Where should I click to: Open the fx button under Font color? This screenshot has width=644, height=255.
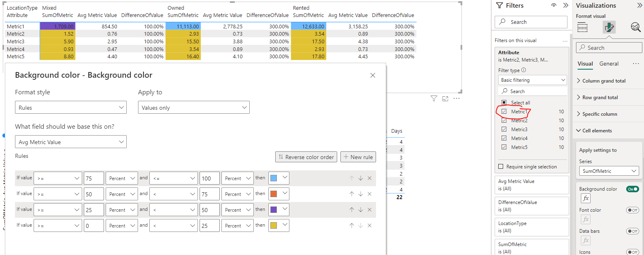coord(586,219)
